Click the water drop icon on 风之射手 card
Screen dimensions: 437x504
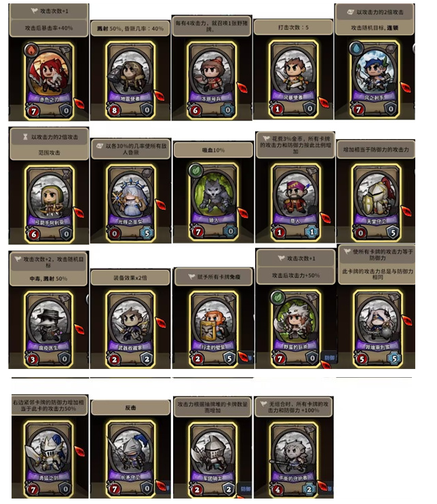click(x=356, y=49)
